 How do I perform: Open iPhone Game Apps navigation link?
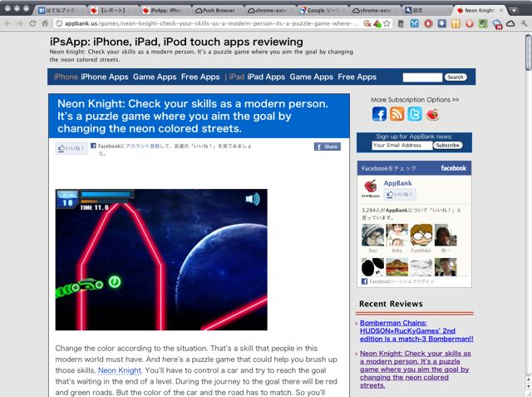(x=155, y=77)
